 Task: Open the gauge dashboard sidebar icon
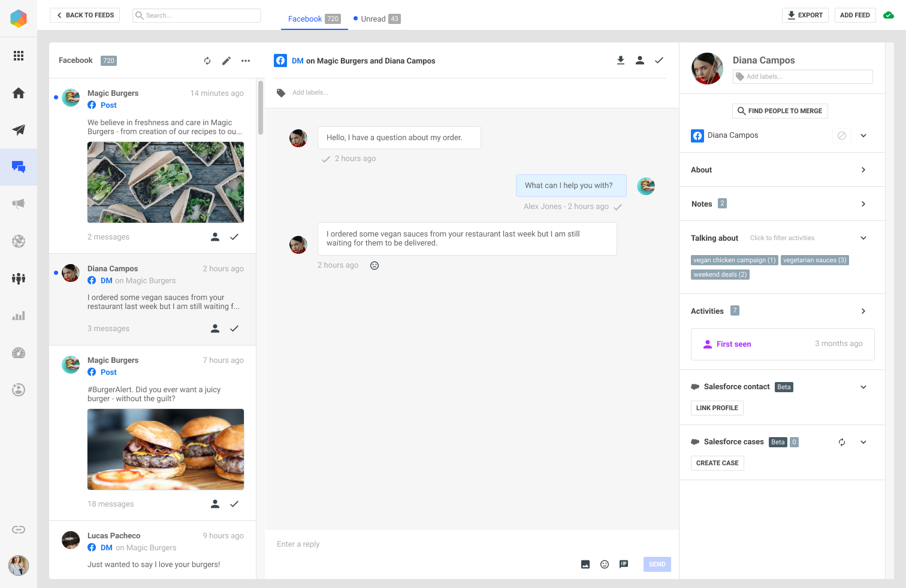19,353
